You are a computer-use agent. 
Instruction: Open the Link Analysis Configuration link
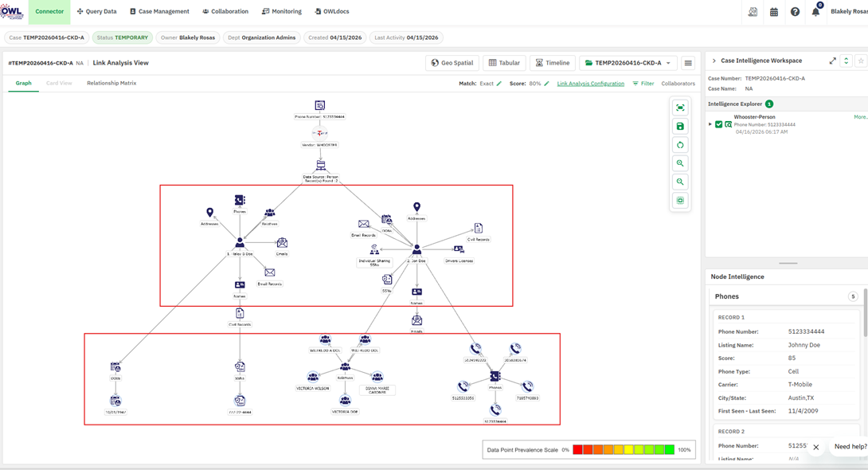591,84
